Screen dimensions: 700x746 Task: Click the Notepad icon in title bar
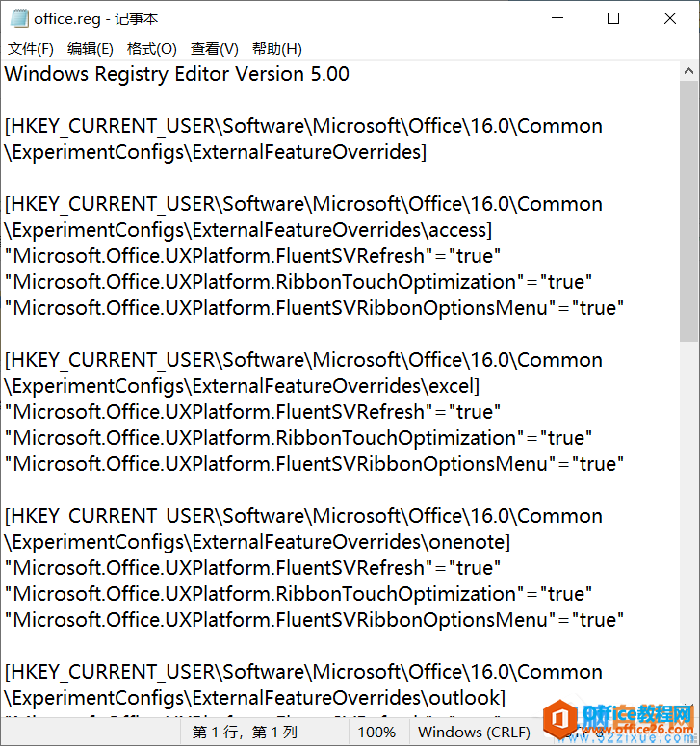pos(18,19)
